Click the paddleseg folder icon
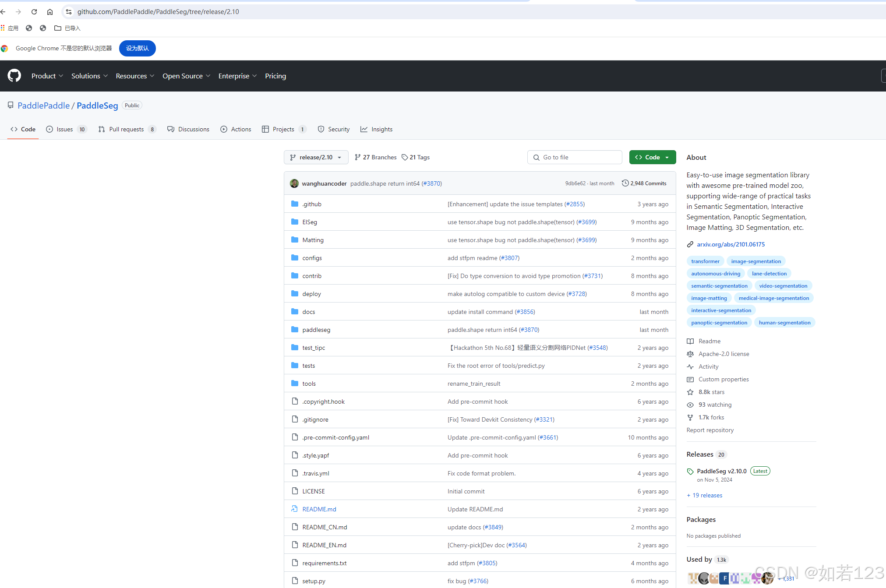 click(295, 330)
